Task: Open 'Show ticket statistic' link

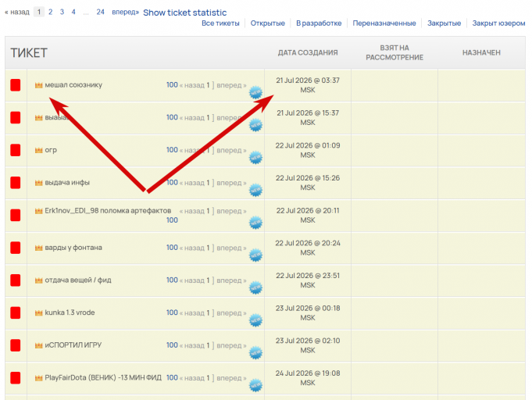Action: 185,12
